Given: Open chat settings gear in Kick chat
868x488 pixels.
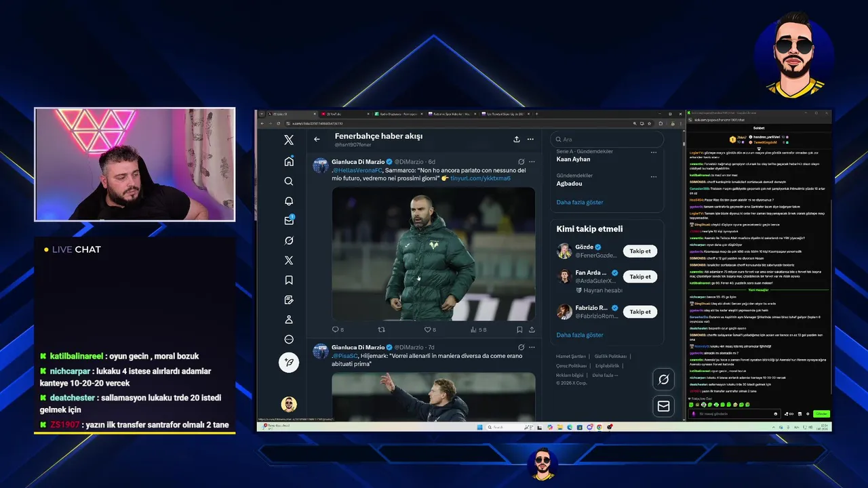Looking at the screenshot, I should [x=808, y=414].
